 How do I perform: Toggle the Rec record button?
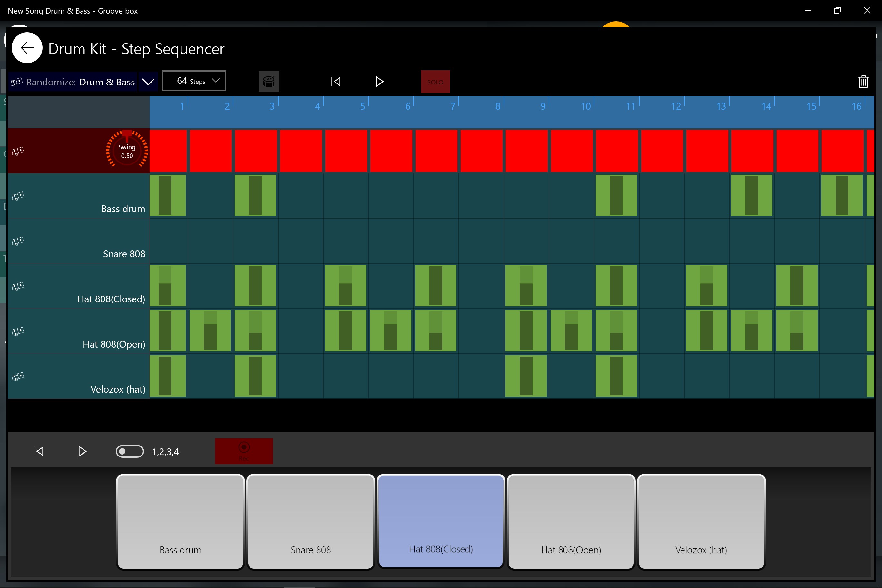pyautogui.click(x=244, y=451)
